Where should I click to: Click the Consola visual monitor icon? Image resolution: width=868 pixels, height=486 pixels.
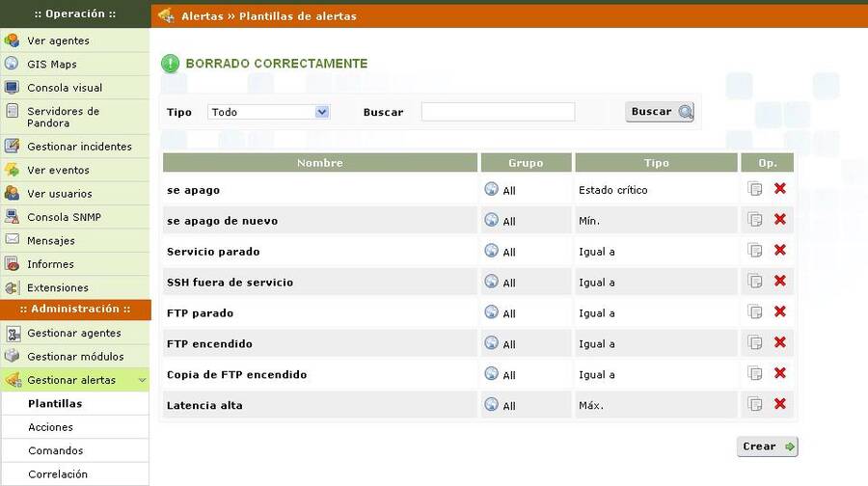click(x=12, y=87)
